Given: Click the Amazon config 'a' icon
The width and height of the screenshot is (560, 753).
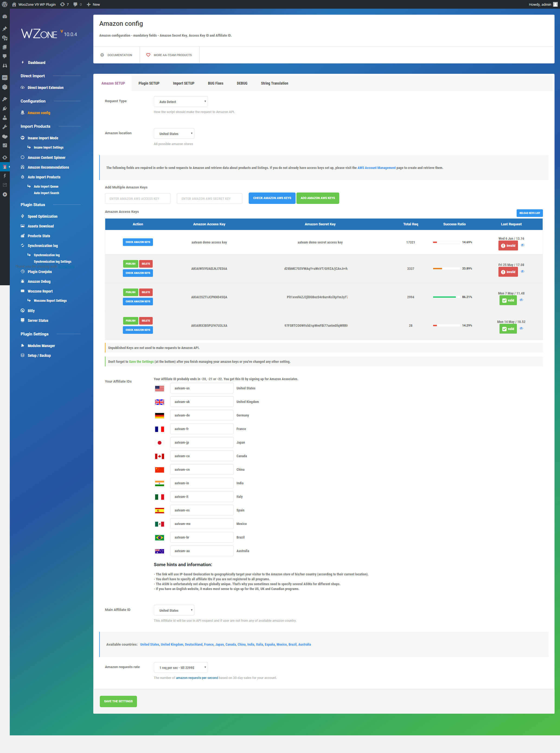Looking at the screenshot, I should [23, 113].
